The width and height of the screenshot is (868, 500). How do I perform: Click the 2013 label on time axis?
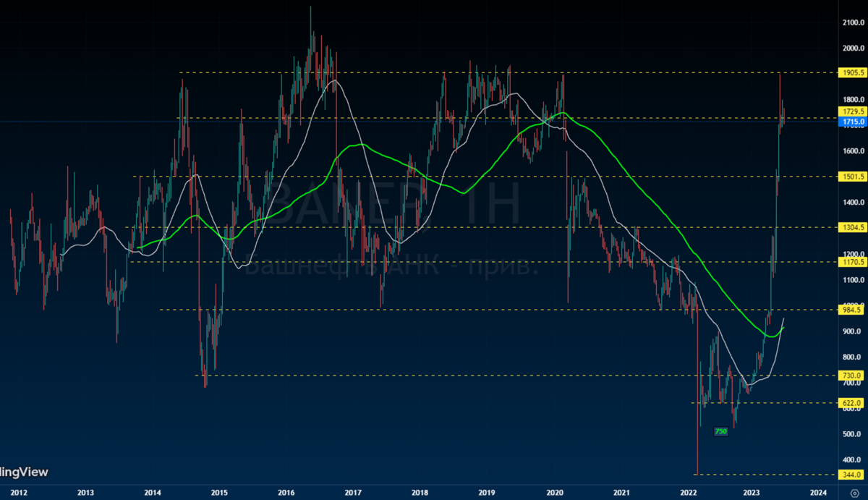[x=86, y=492]
